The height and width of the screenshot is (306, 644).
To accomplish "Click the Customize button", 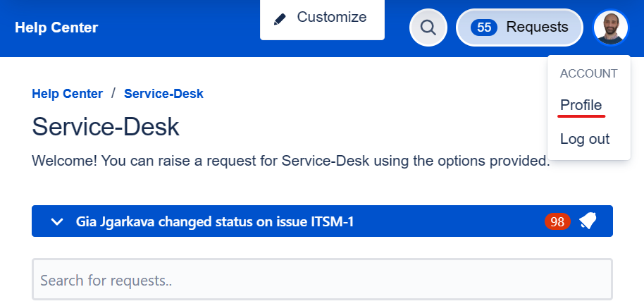I will tap(322, 19).
